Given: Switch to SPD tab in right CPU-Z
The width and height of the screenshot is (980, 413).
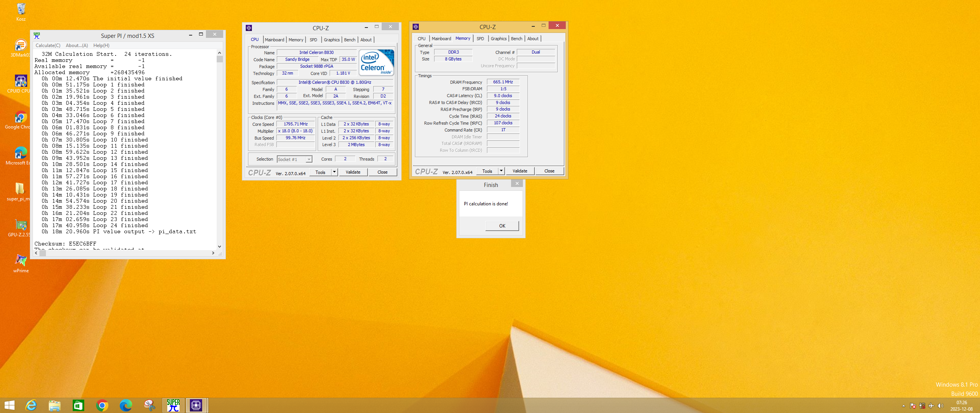Looking at the screenshot, I should [x=480, y=39].
